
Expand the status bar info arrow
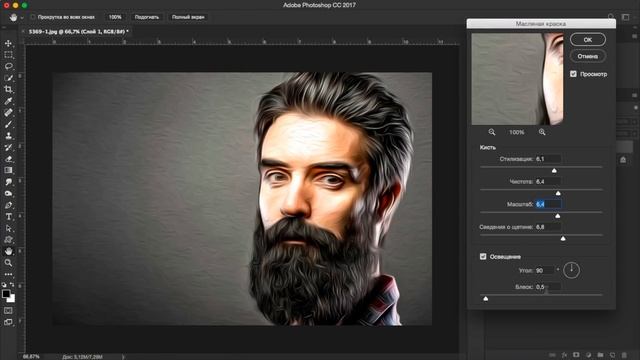point(123,357)
